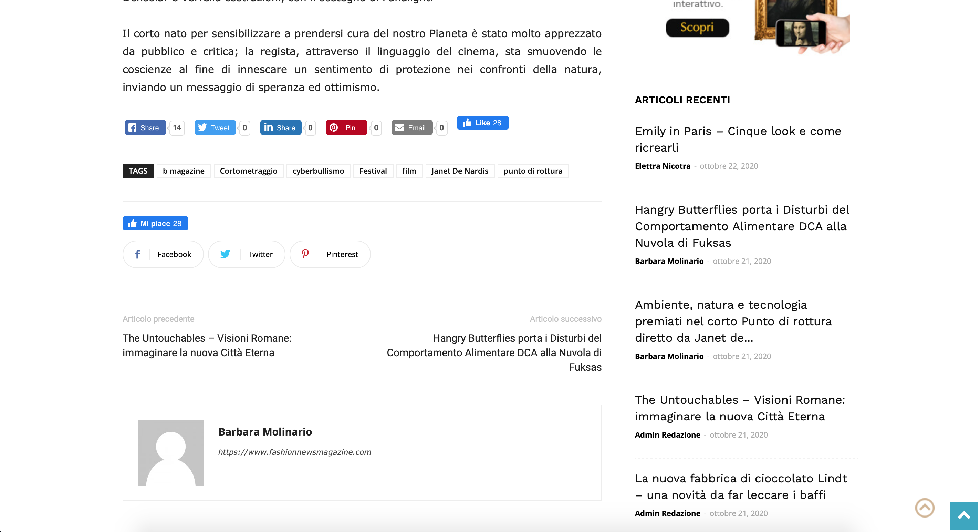This screenshot has width=980, height=532.
Task: Send article via Email button
Action: point(411,127)
